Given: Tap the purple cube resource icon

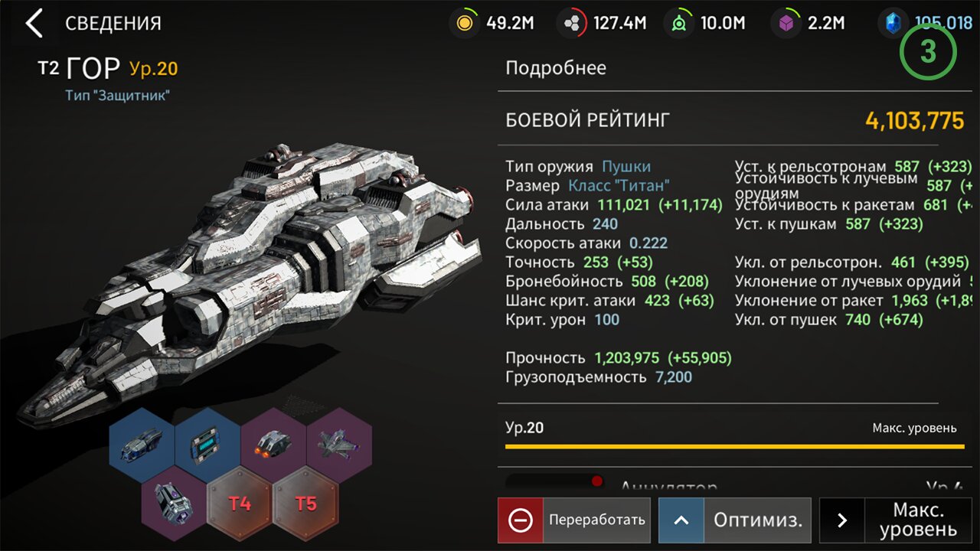Looking at the screenshot, I should tap(786, 23).
